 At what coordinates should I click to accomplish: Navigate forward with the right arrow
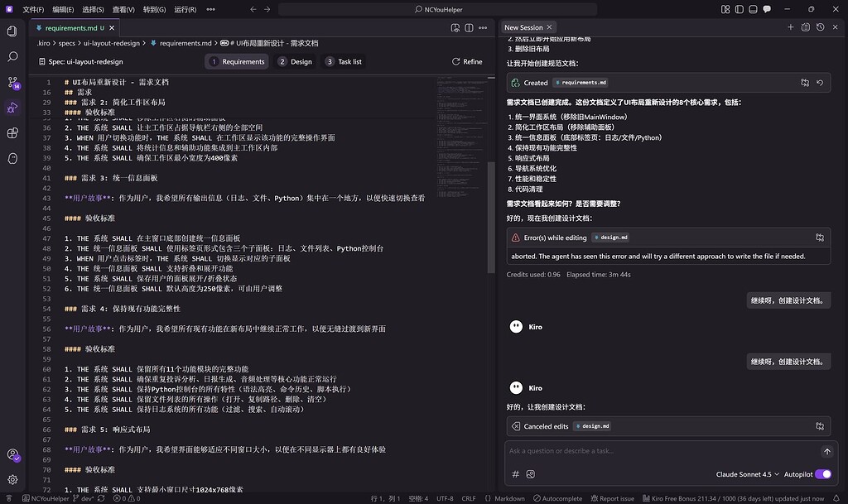(267, 9)
